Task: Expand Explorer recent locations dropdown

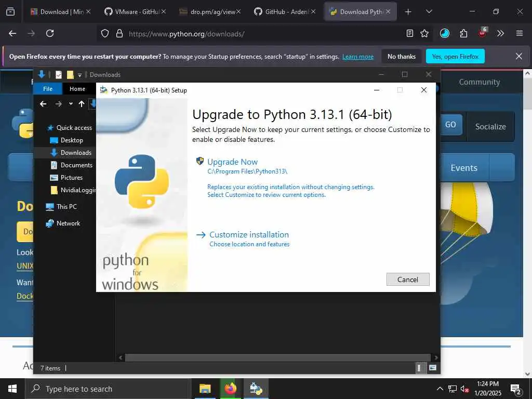Action: tap(71, 104)
